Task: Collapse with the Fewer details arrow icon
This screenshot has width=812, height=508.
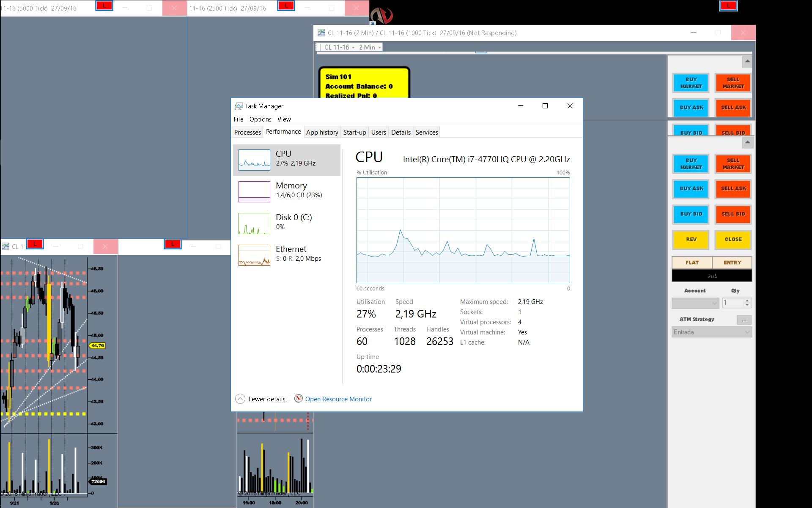Action: pos(240,399)
